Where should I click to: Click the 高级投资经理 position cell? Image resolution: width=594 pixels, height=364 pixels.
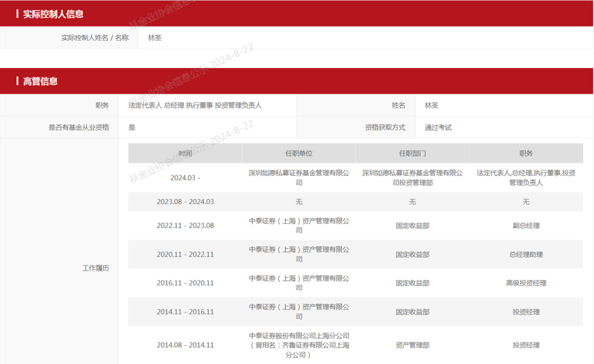[527, 283]
